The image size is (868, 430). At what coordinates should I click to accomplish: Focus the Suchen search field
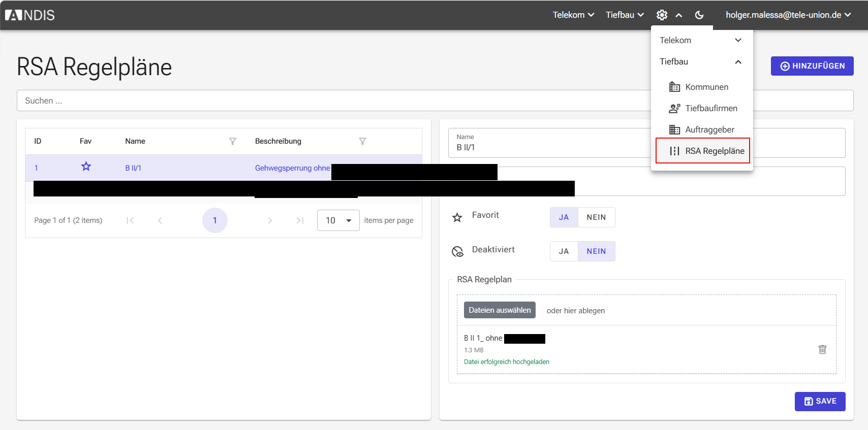pyautogui.click(x=435, y=101)
